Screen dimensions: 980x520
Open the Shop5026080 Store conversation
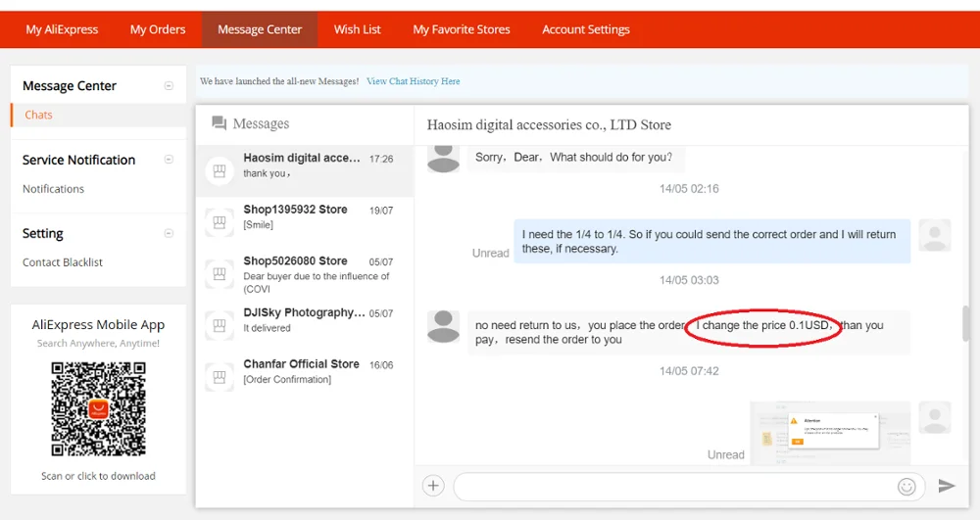point(305,273)
